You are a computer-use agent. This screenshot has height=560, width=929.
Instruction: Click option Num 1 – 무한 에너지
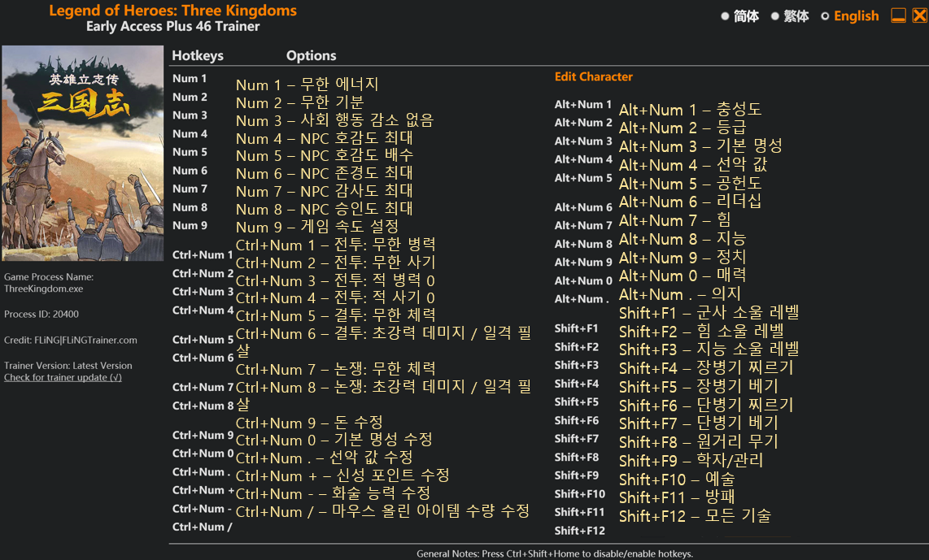pyautogui.click(x=307, y=85)
